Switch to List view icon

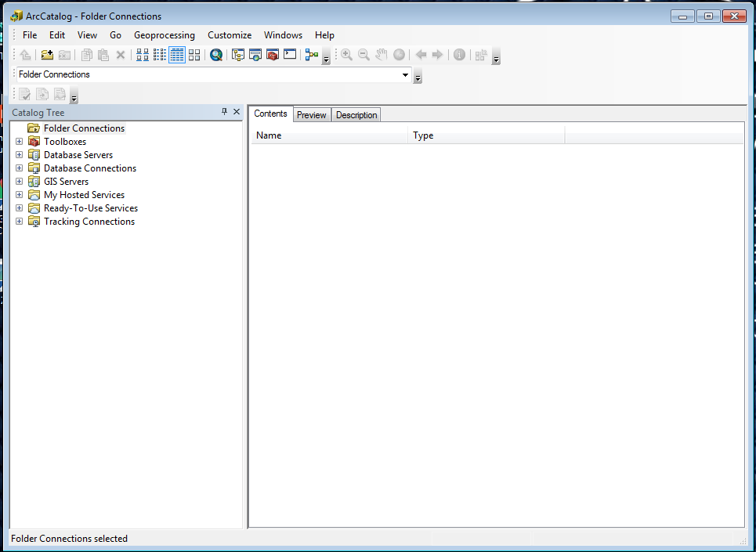coord(160,55)
